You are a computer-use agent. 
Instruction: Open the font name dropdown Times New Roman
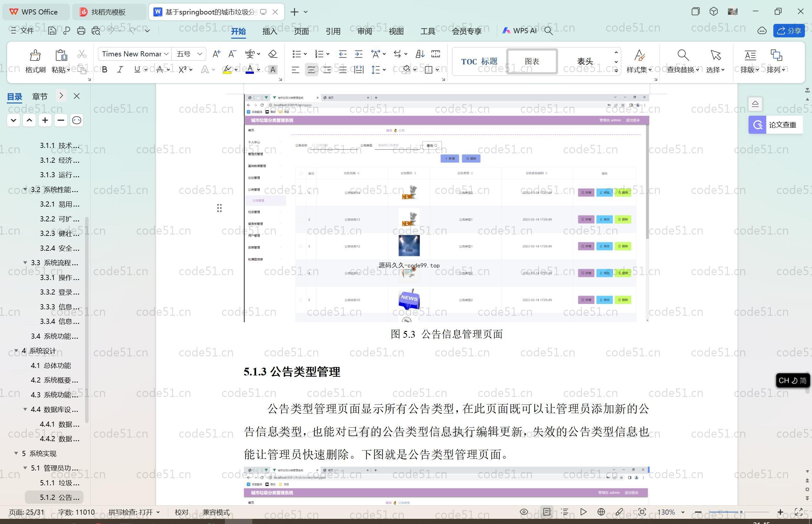click(166, 54)
